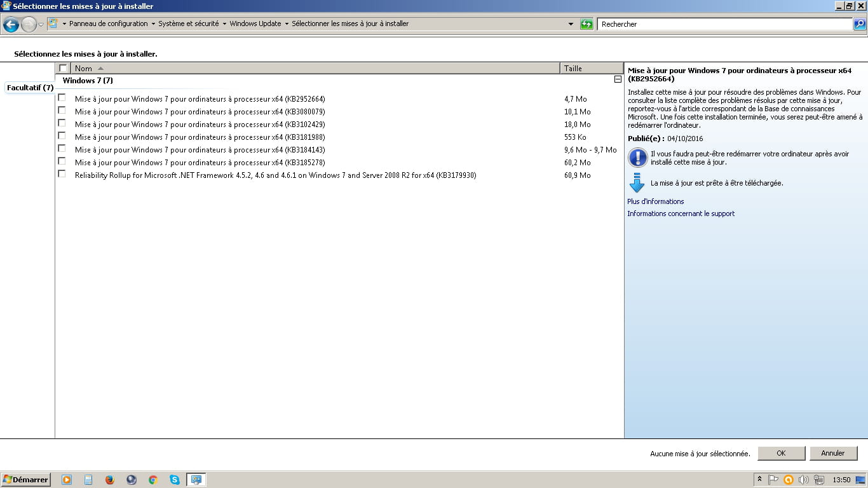Open the address bar history dropdown arrow

tap(571, 24)
